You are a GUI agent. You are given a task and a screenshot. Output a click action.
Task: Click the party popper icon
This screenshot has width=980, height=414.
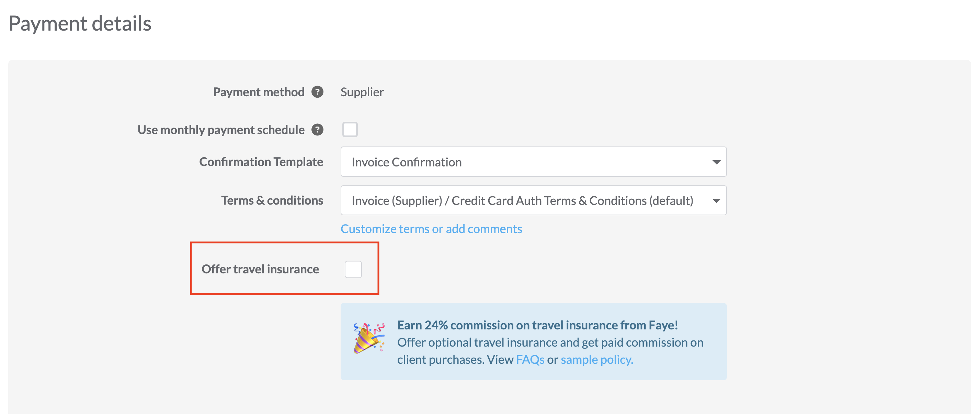click(368, 338)
